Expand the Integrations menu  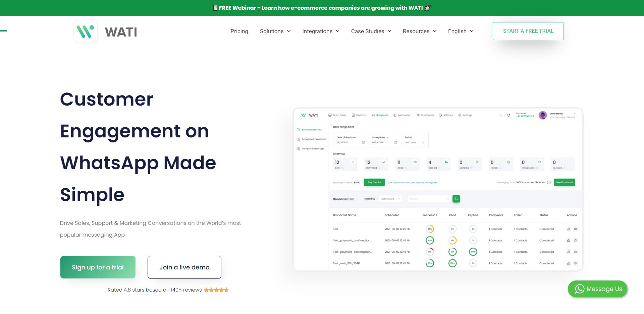tap(321, 31)
